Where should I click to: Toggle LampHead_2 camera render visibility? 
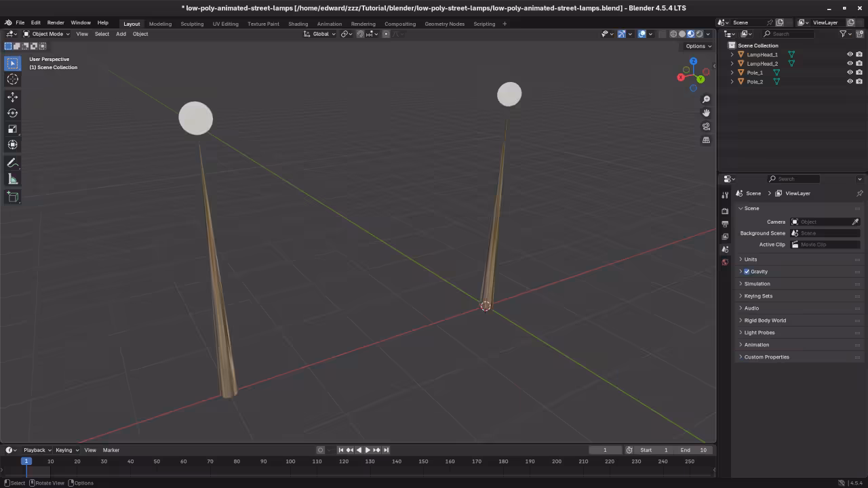pyautogui.click(x=859, y=63)
